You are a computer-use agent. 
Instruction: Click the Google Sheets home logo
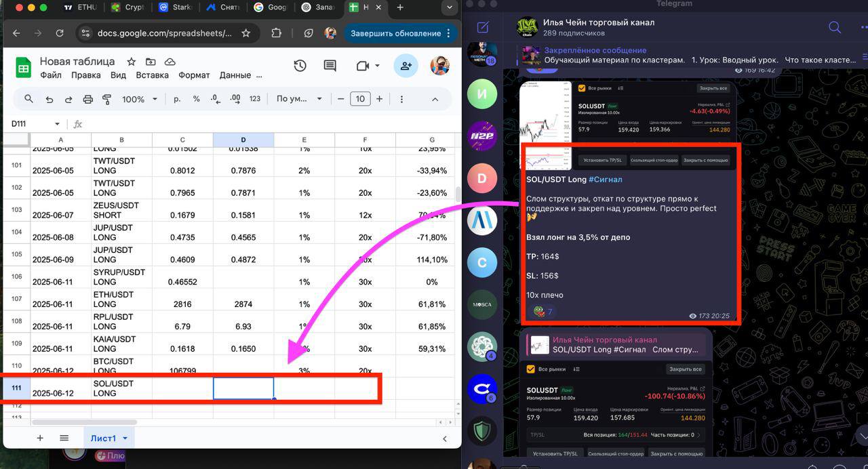[x=23, y=68]
